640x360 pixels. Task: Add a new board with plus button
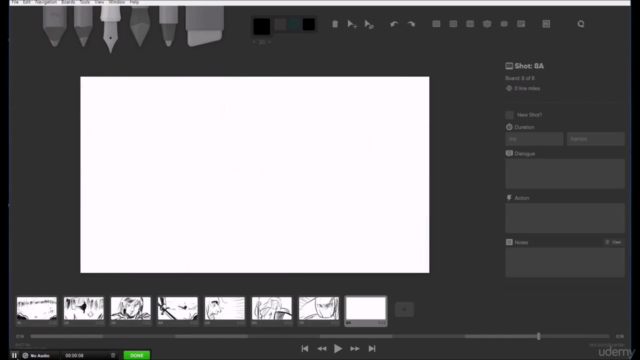(404, 309)
